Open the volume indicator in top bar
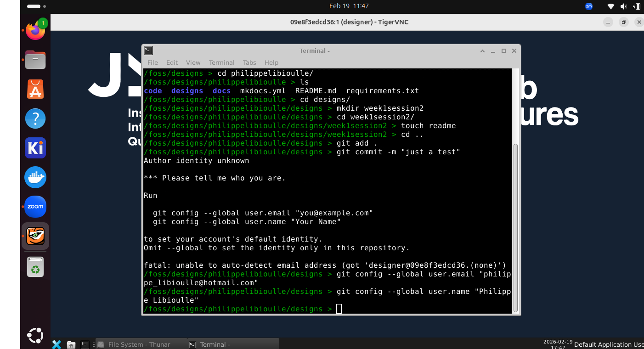The width and height of the screenshot is (644, 349). click(624, 6)
